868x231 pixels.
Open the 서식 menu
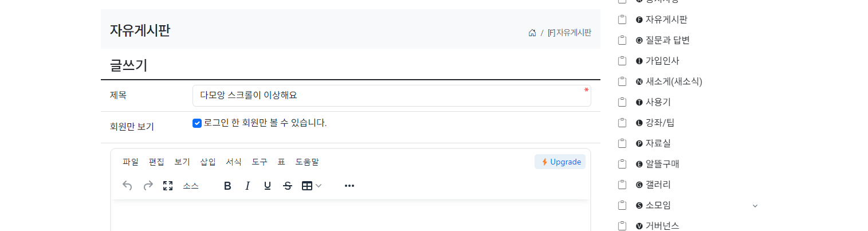pos(234,162)
